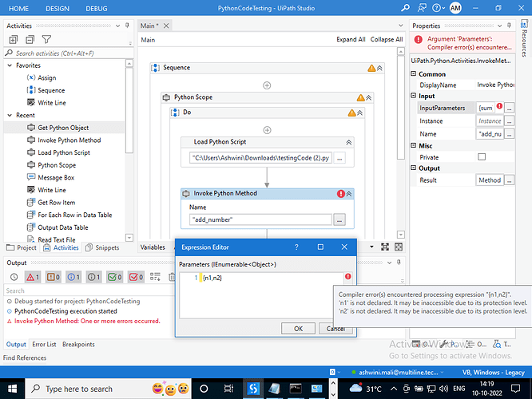Click the designer vertical scrollbar thumb
Viewport: 532px width, 399px height.
point(401,107)
